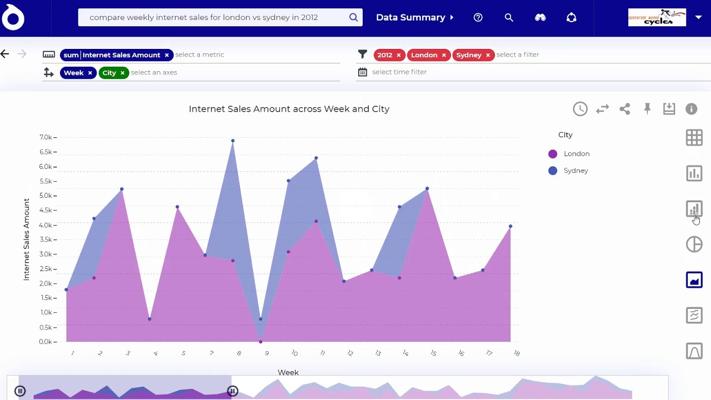The image size is (711, 400).
Task: Switch to the wavy lines chart icon
Action: [x=694, y=315]
